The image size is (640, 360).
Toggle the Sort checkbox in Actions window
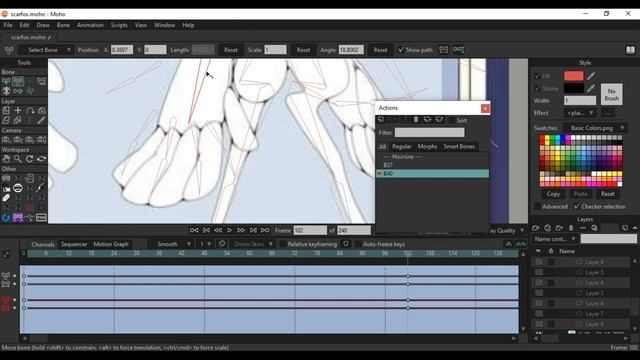tap(451, 120)
